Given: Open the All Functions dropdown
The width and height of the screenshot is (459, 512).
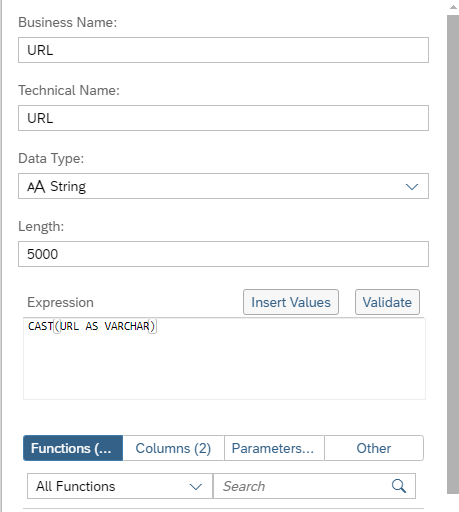Looking at the screenshot, I should click(120, 486).
